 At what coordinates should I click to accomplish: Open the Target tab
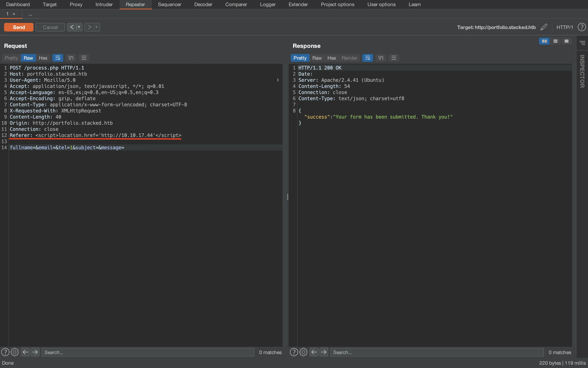pos(50,4)
